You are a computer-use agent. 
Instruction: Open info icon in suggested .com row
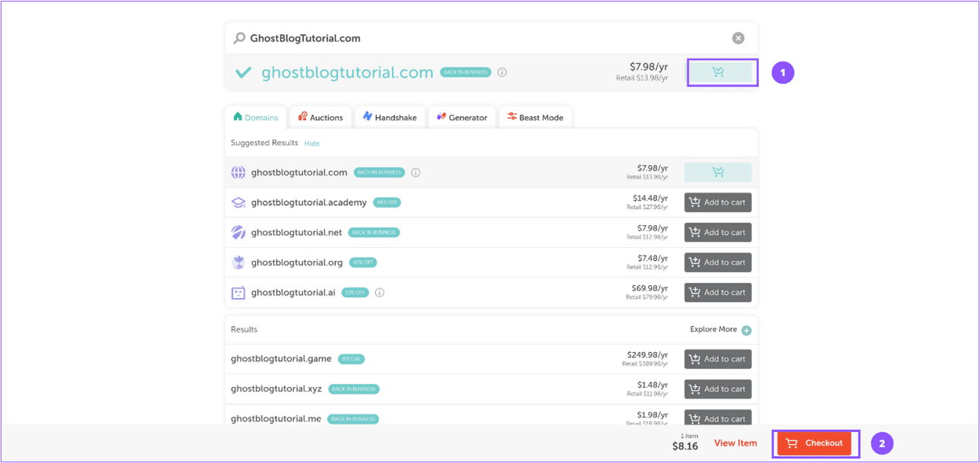tap(416, 173)
